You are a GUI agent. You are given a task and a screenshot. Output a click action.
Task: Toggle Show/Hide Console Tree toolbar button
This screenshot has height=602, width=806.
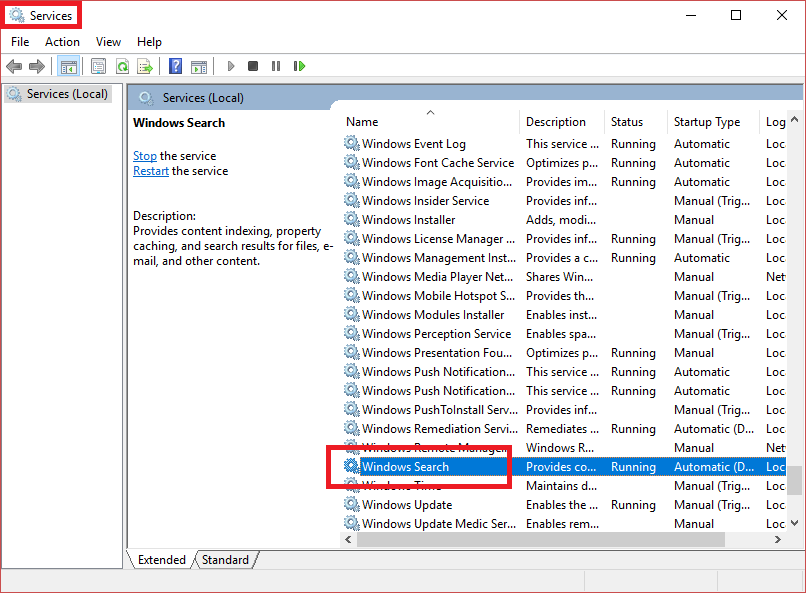[69, 66]
